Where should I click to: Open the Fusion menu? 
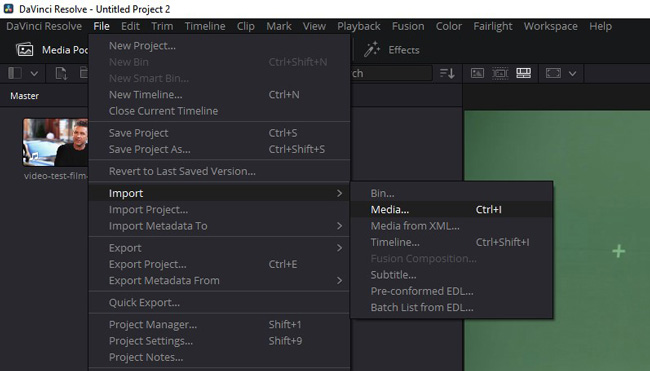coord(408,26)
